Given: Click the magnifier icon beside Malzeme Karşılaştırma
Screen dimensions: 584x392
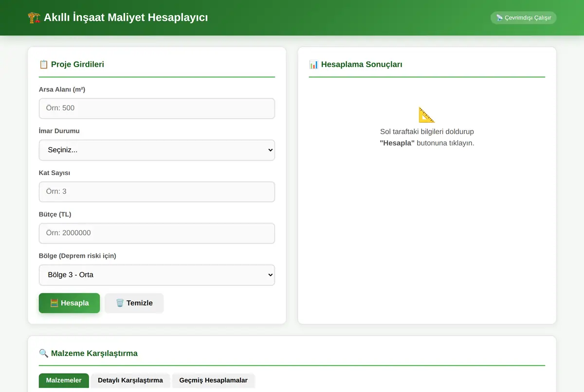Looking at the screenshot, I should point(44,353).
